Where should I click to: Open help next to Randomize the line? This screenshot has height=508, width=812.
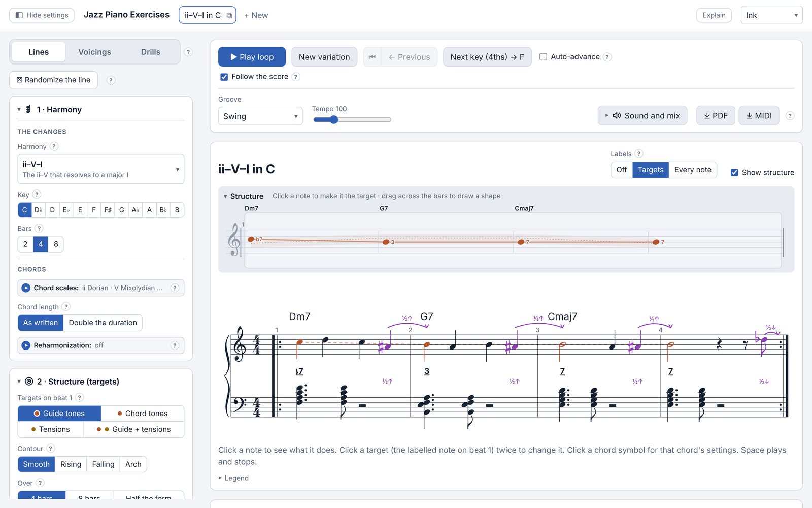tap(111, 80)
